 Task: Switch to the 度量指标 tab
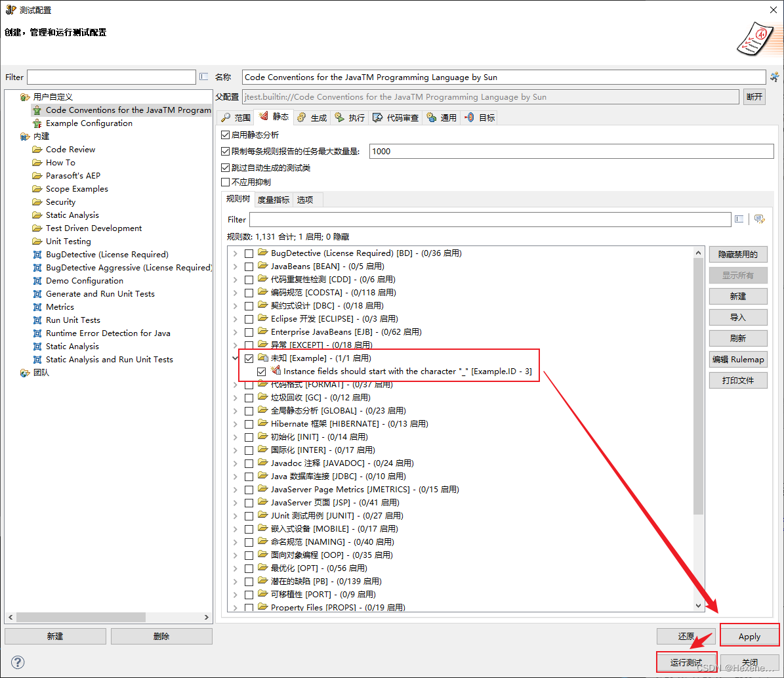[x=273, y=199]
